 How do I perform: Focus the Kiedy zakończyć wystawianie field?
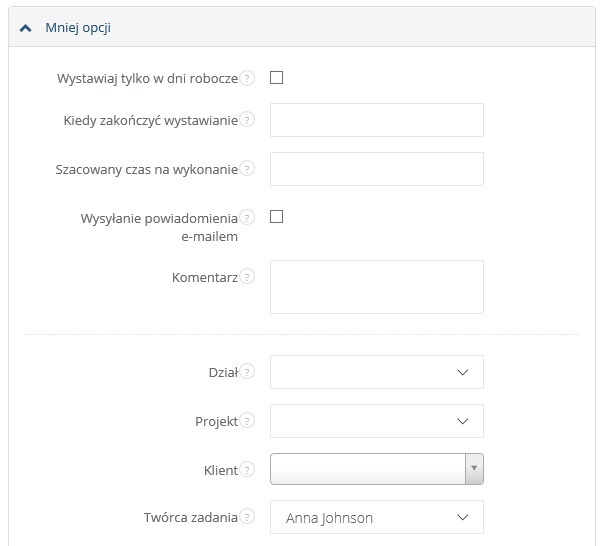coord(377,120)
